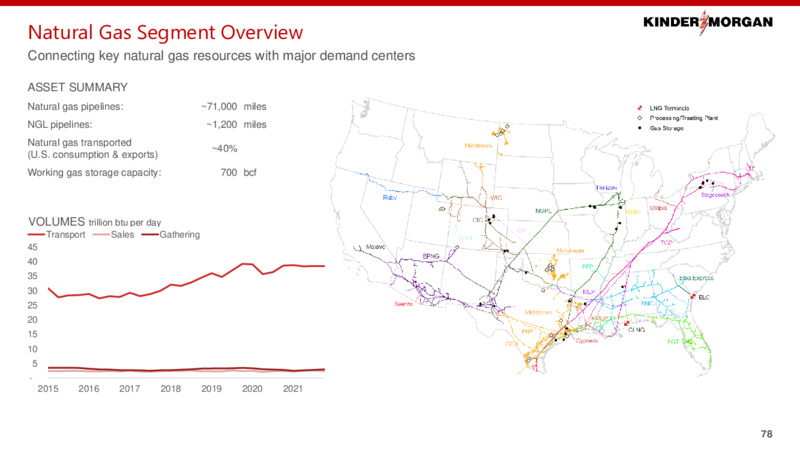This screenshot has height=450, width=800.
Task: Click the '2018' x-axis label
Action: tap(170, 389)
